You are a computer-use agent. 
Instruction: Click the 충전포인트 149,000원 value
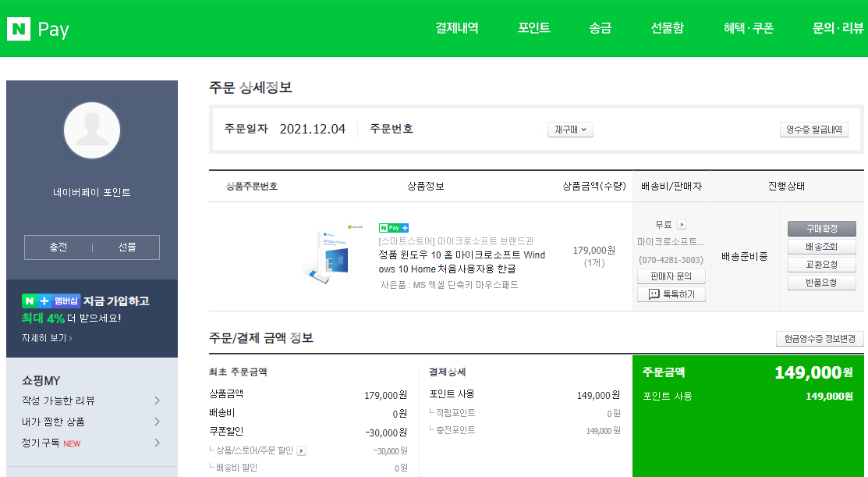click(x=603, y=430)
